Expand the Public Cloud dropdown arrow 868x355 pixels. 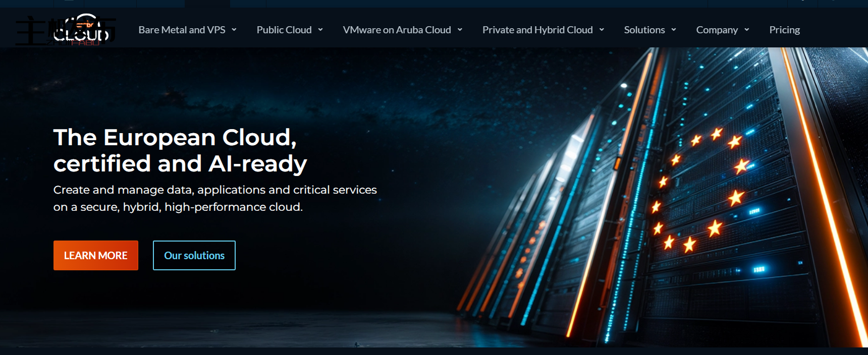320,30
